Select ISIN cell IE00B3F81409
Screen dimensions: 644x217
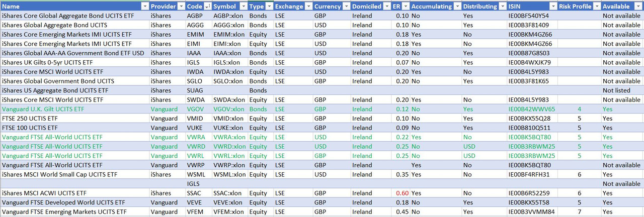(x=532, y=25)
